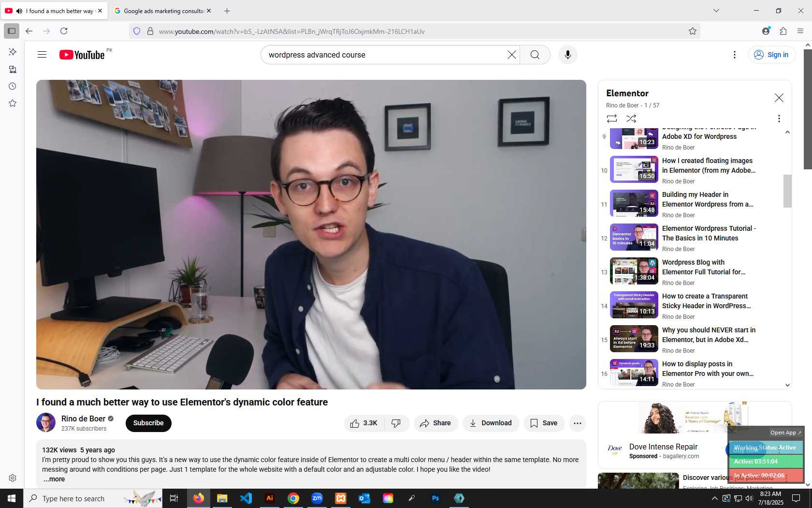
Task: Like the video with the thumbs-up button
Action: (x=364, y=423)
